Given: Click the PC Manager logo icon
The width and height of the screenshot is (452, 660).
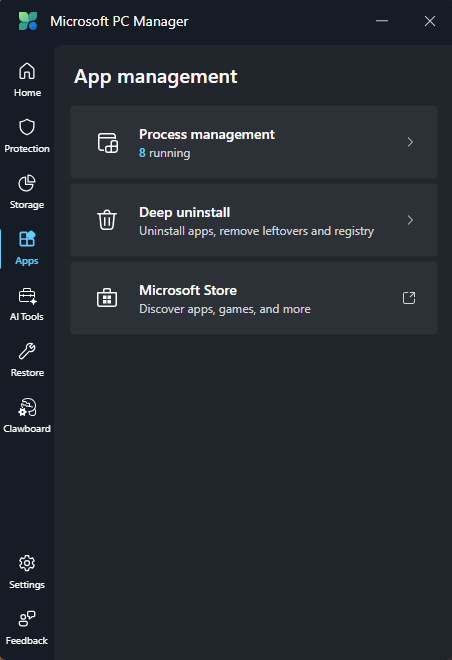Looking at the screenshot, I should pos(28,21).
